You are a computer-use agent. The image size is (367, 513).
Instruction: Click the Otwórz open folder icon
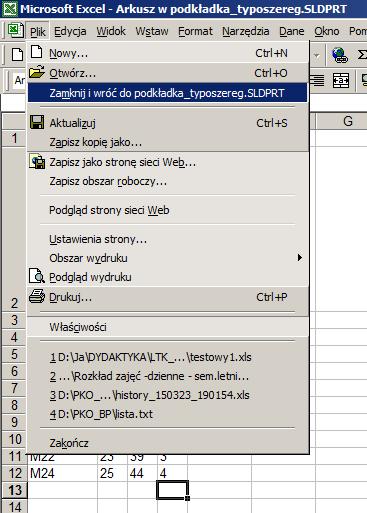click(37, 72)
